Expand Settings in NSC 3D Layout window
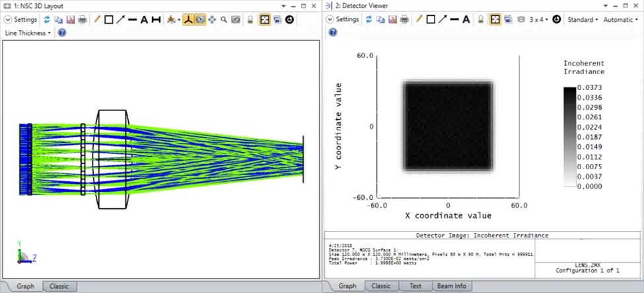Screen dimensions: 644x293 pos(22,20)
